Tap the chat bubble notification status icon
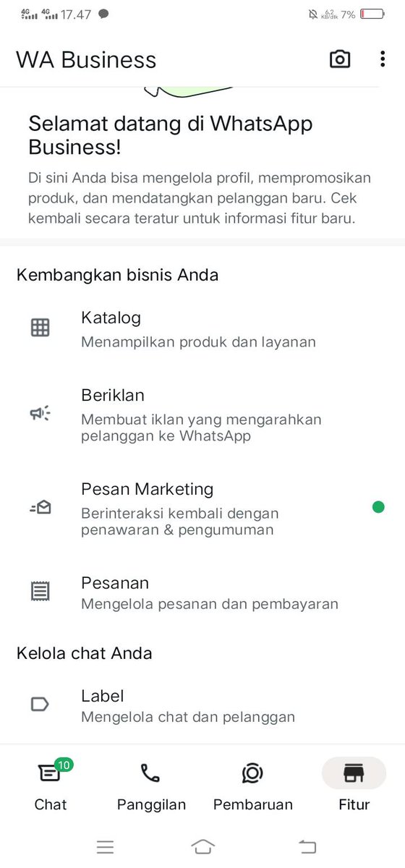This screenshot has height=868, width=405. [103, 14]
